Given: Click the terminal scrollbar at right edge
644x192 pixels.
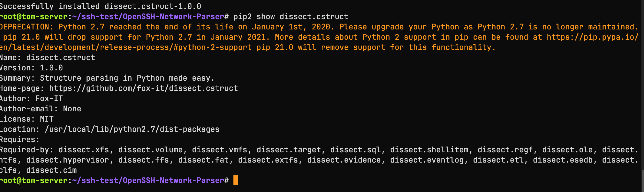Looking at the screenshot, I should 642,180.
